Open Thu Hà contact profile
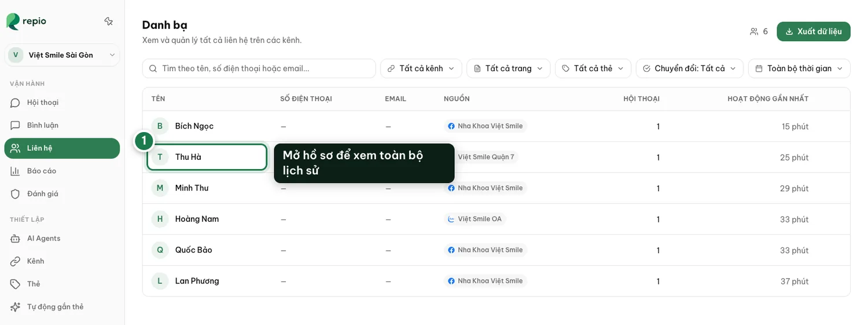The height and width of the screenshot is (325, 868). click(207, 157)
